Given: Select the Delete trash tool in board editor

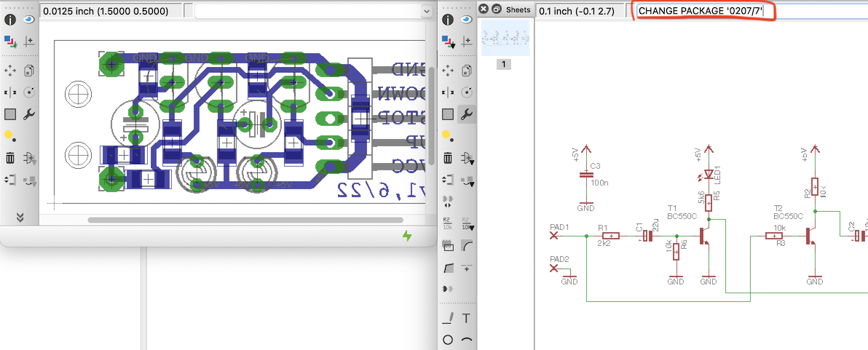Looking at the screenshot, I should click(10, 158).
